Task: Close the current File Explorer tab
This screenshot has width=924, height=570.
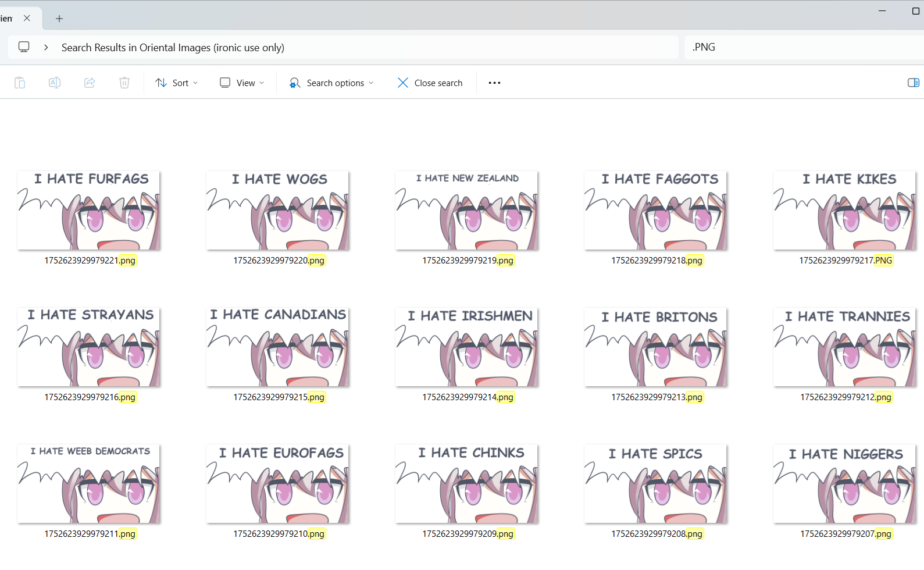Action: [x=27, y=18]
